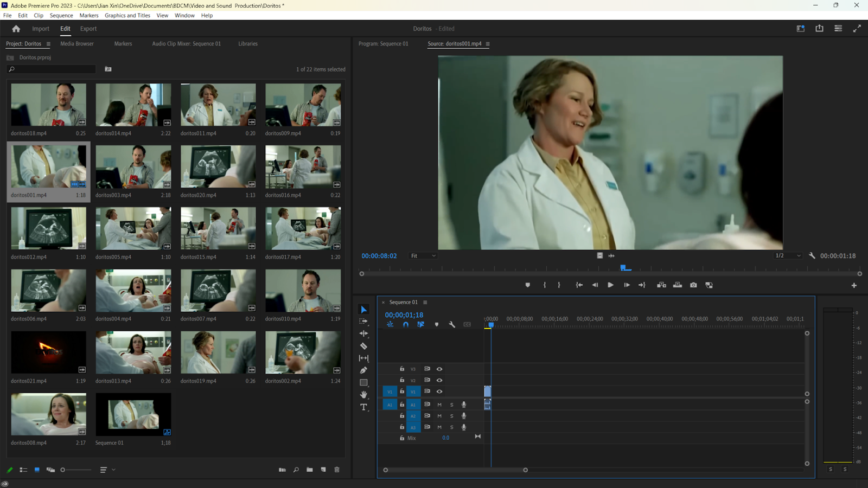
Task: Open the Libraries tab
Action: point(248,44)
